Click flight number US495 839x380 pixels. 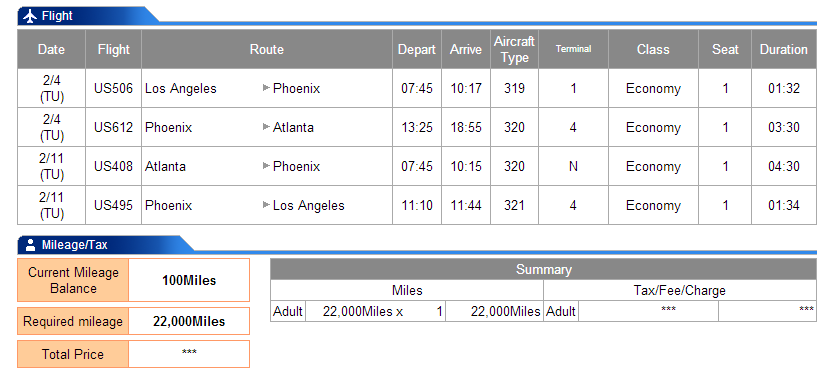pos(113,206)
